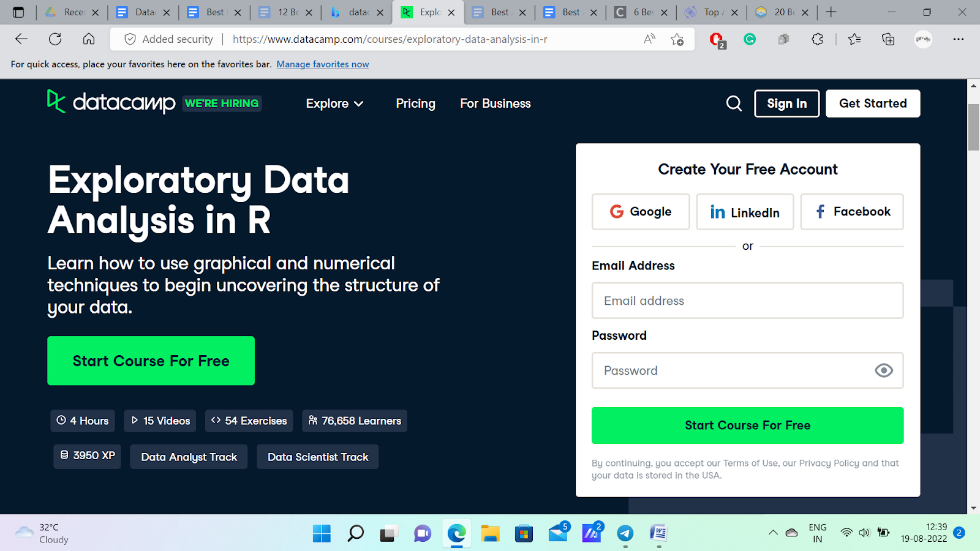
Task: Sign up with LinkedIn
Action: pos(745,212)
